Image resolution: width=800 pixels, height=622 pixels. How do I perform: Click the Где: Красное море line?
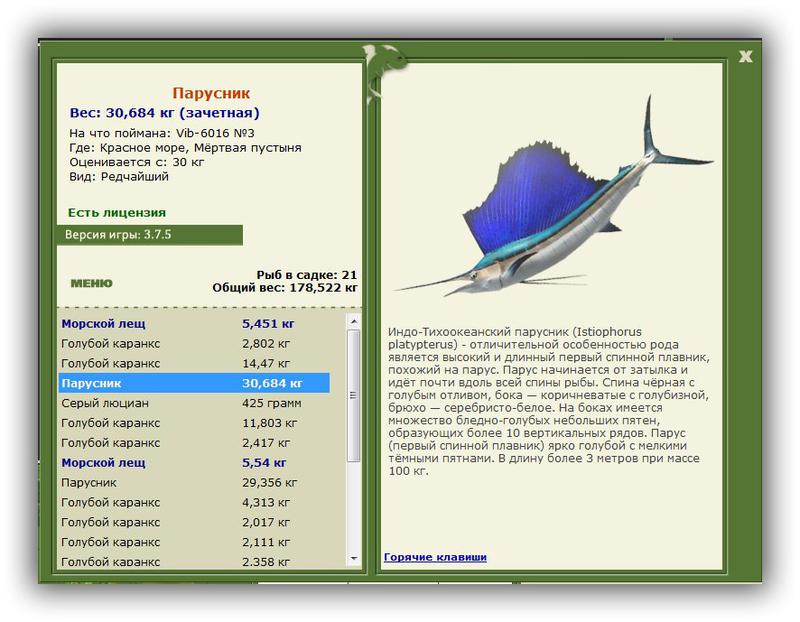[x=185, y=147]
